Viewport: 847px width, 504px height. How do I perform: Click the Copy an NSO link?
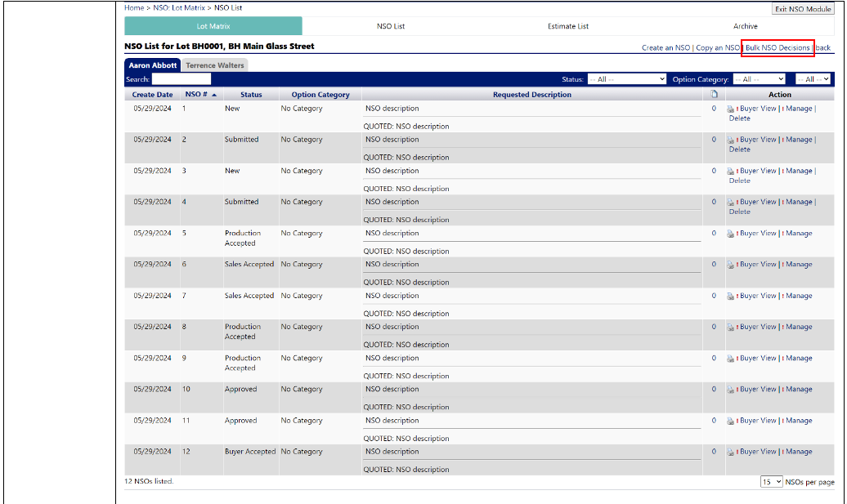coord(717,47)
